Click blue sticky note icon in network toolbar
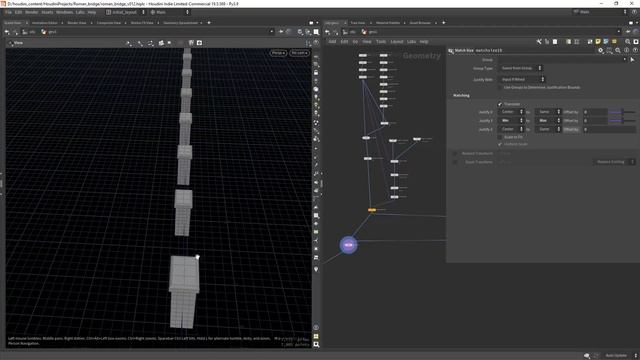This screenshot has height=360, width=640. [606, 42]
